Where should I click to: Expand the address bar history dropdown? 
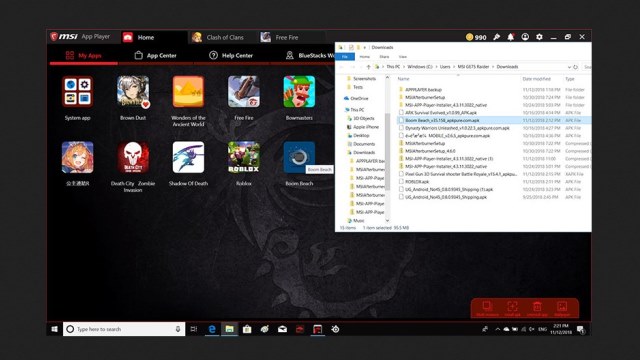569,67
